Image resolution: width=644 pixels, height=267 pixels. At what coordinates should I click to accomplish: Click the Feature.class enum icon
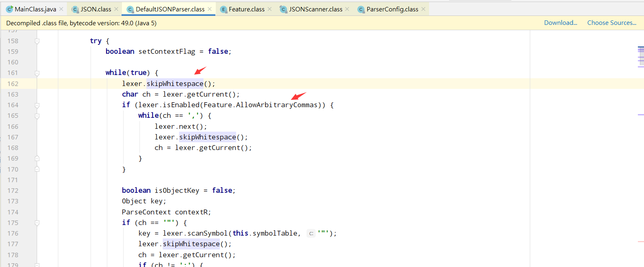(x=223, y=9)
